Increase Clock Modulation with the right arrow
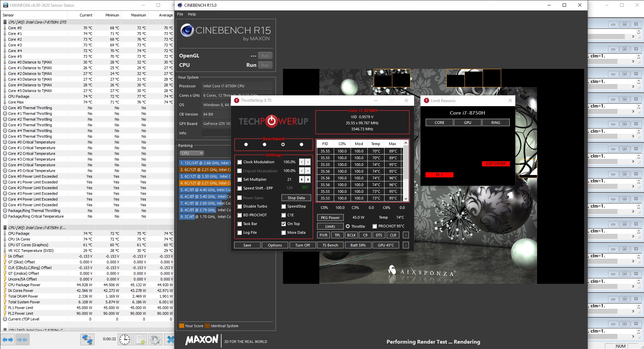The height and width of the screenshot is (349, 644). [x=308, y=162]
